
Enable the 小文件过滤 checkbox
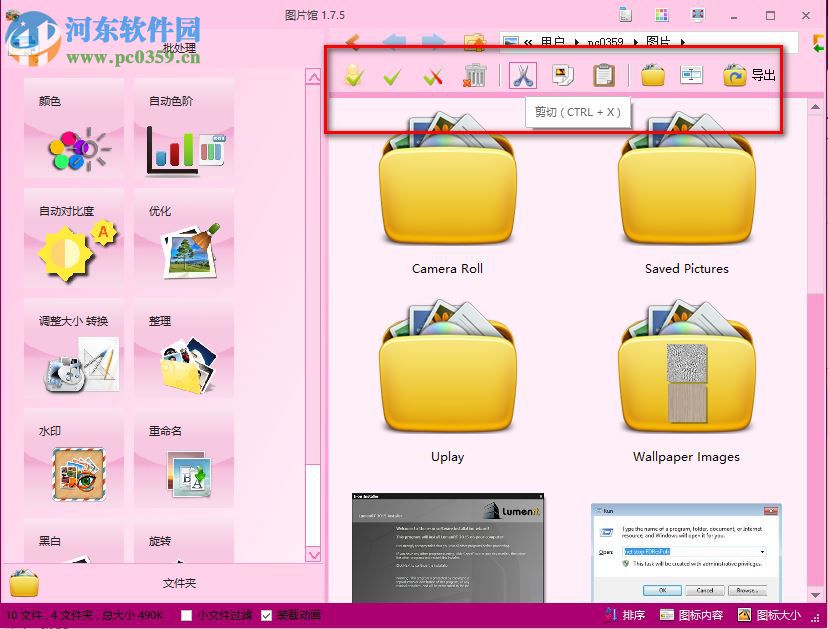tap(185, 615)
